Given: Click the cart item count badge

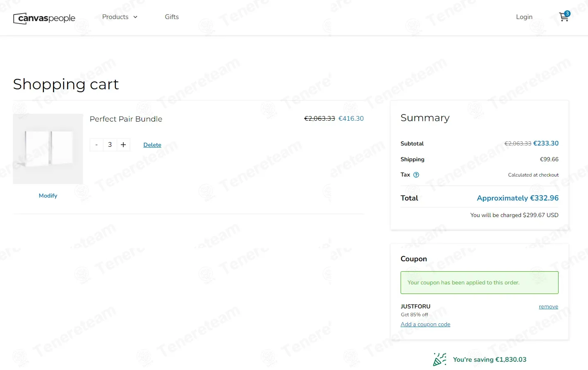Looking at the screenshot, I should 567,14.
